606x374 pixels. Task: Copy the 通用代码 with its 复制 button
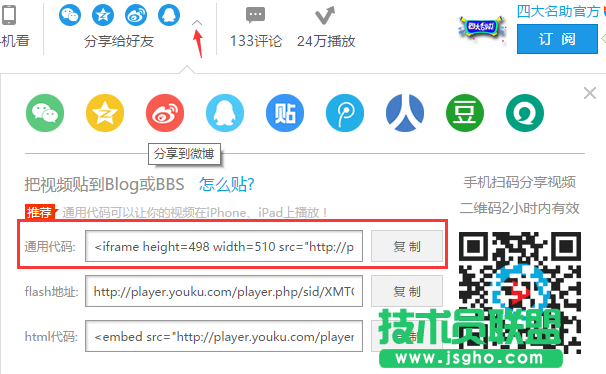click(407, 246)
